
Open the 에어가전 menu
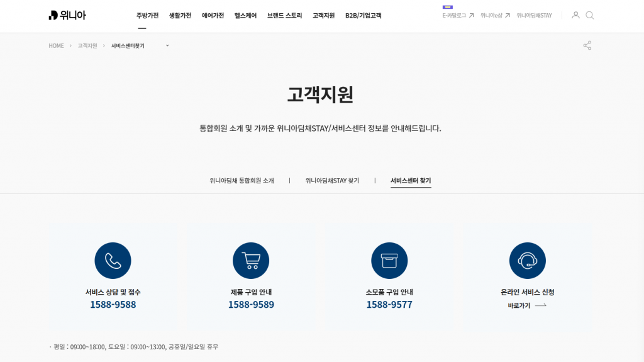pos(213,16)
